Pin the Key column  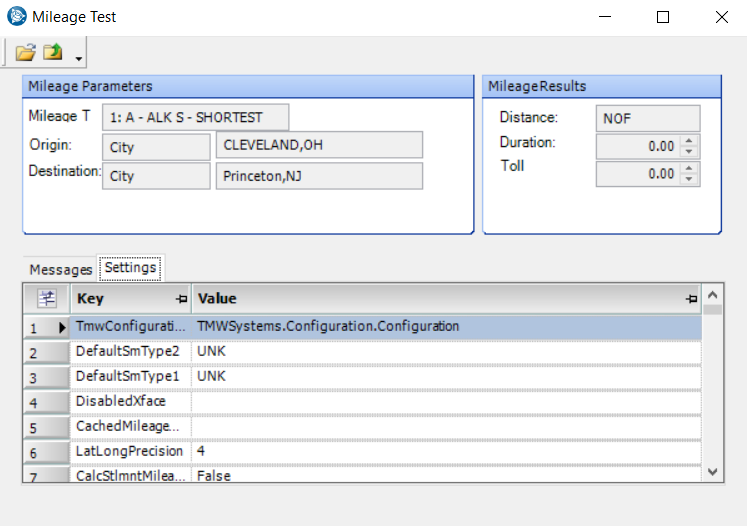click(181, 299)
